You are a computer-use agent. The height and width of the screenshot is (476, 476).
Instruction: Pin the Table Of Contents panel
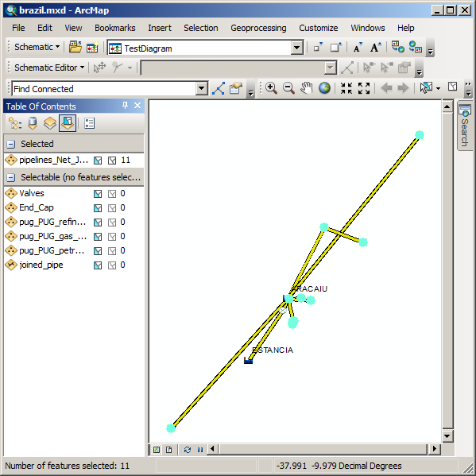click(x=125, y=106)
